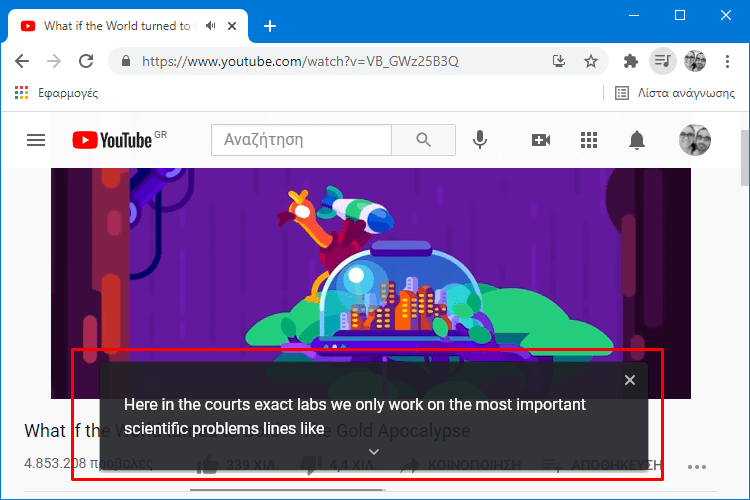This screenshot has width=750, height=500.
Task: Open the Εφαρμογές apps shortcut
Action: (x=56, y=93)
